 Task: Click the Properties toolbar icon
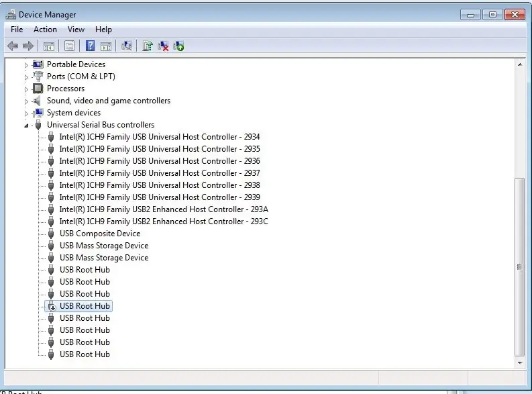tap(70, 46)
